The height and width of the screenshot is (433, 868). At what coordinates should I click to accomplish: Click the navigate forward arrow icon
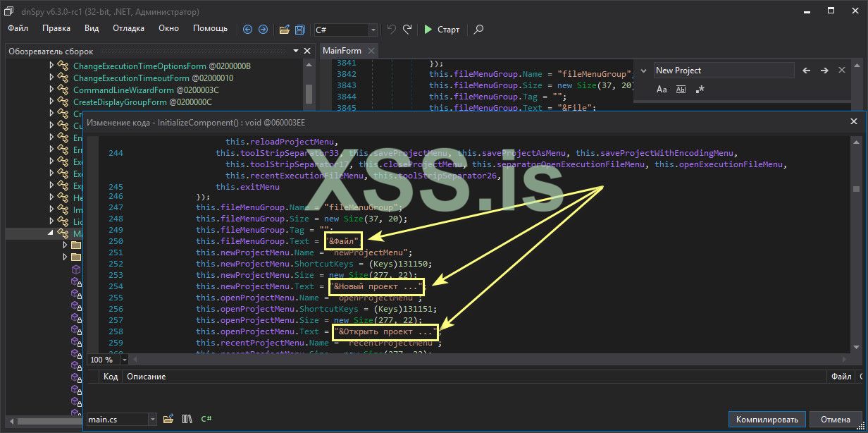pyautogui.click(x=263, y=30)
